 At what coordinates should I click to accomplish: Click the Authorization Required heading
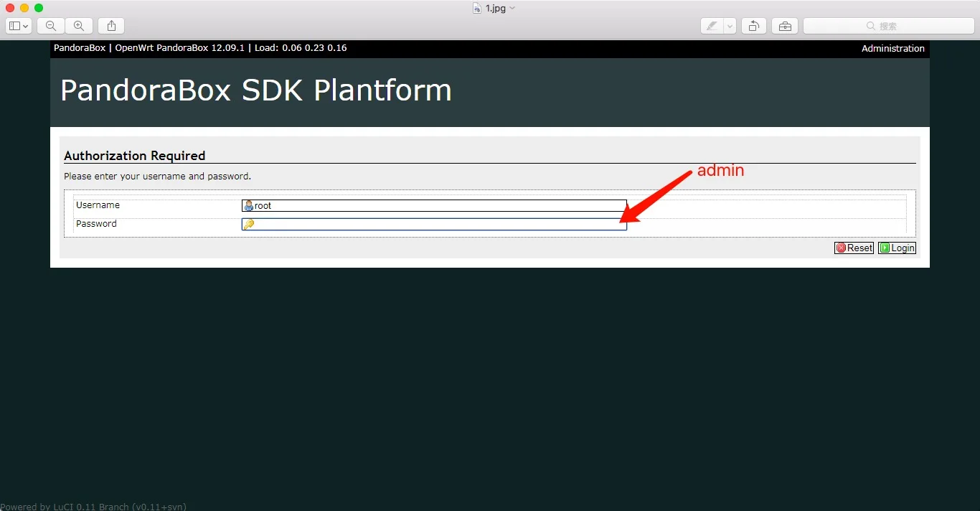135,156
